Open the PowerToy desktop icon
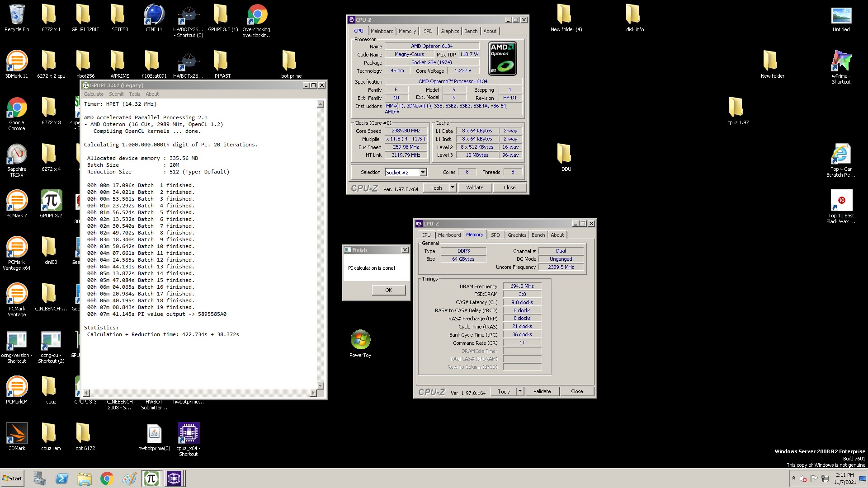This screenshot has width=868, height=488. coord(360,343)
